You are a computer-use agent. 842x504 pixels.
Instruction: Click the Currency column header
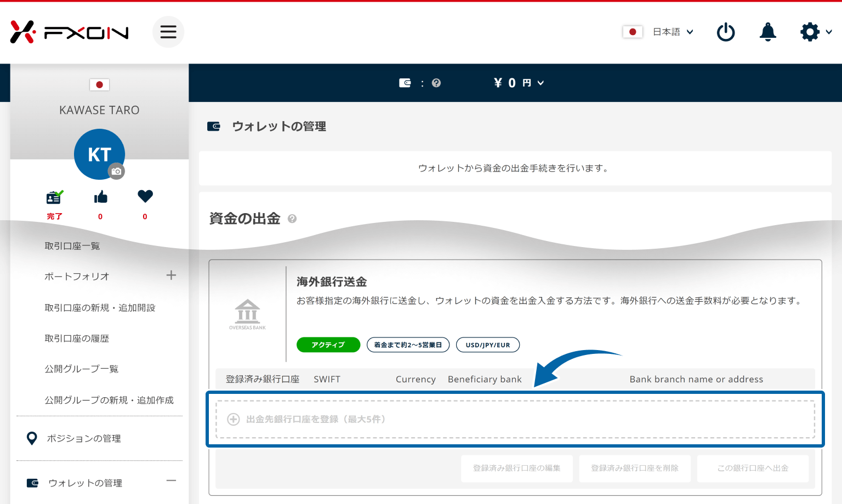[416, 379]
